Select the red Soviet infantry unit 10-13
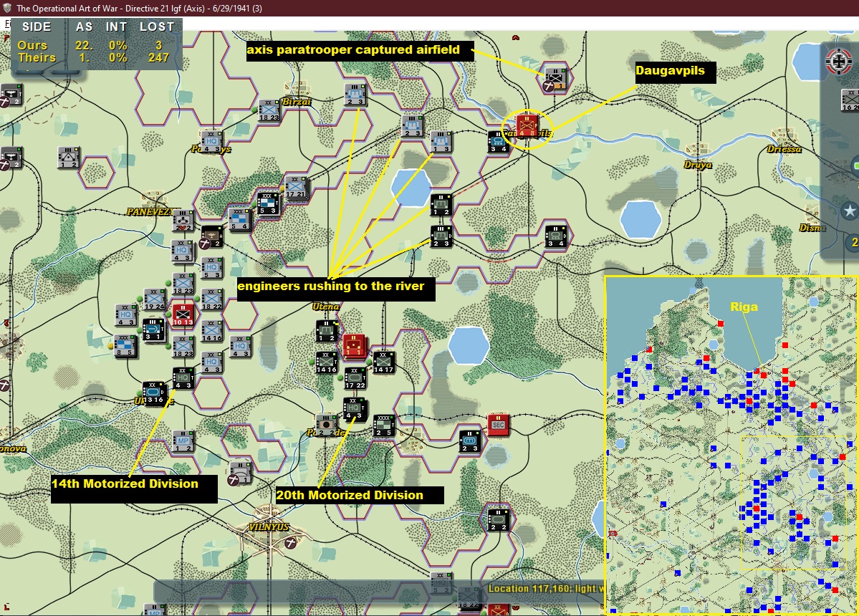 (183, 315)
